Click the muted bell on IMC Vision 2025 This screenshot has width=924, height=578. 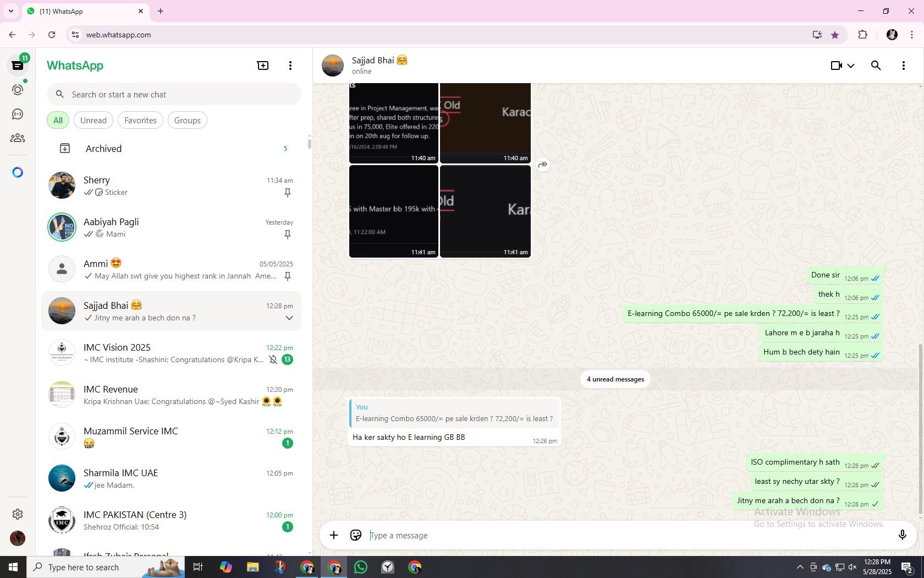(273, 360)
